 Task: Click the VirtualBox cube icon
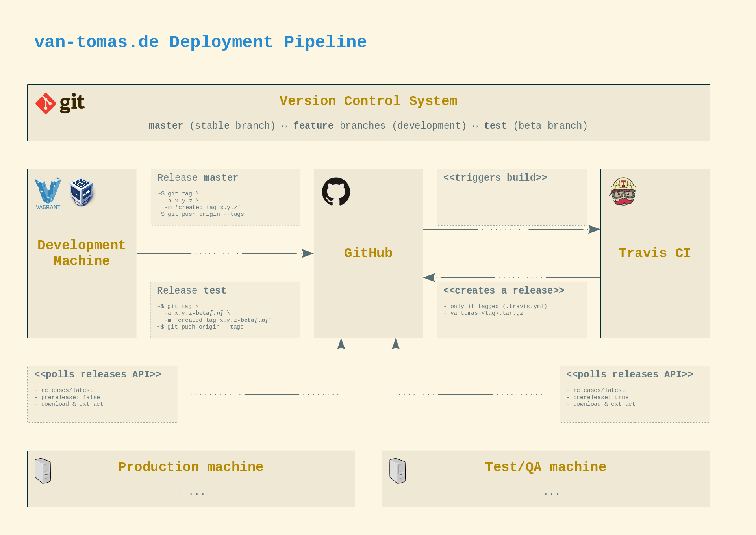[81, 192]
